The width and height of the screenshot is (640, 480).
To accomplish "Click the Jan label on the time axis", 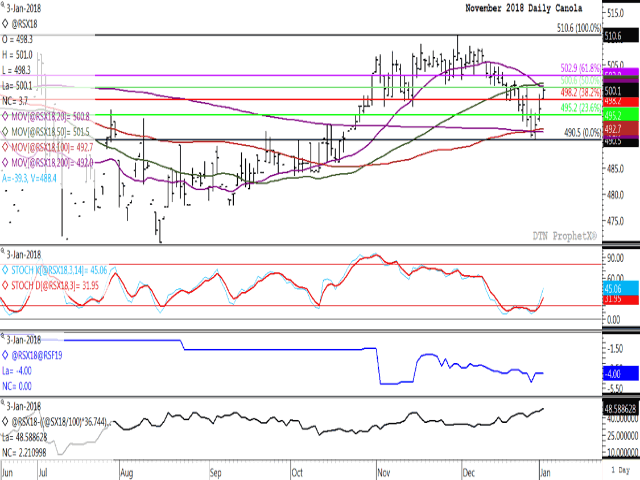I will (x=545, y=472).
